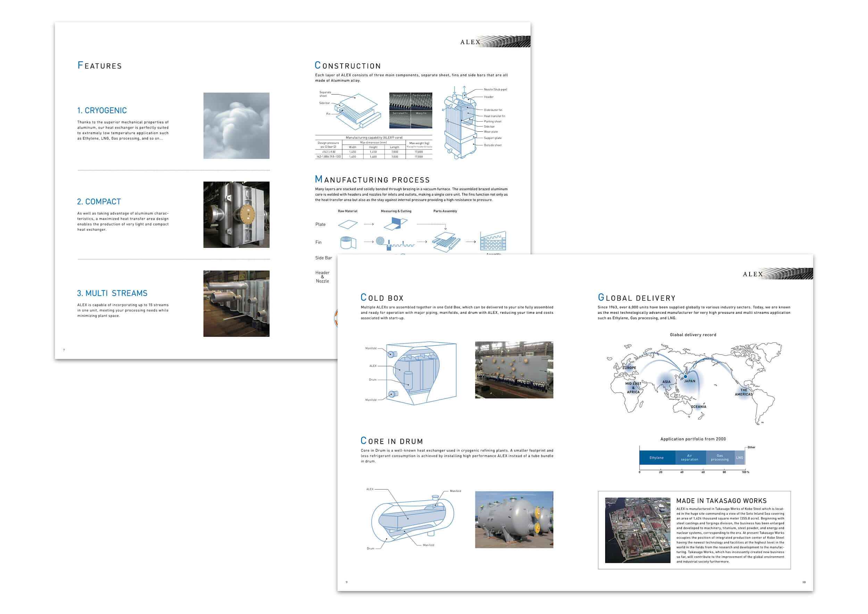Click the ALEX logo on Features spread
The image size is (868, 614).
[495, 42]
